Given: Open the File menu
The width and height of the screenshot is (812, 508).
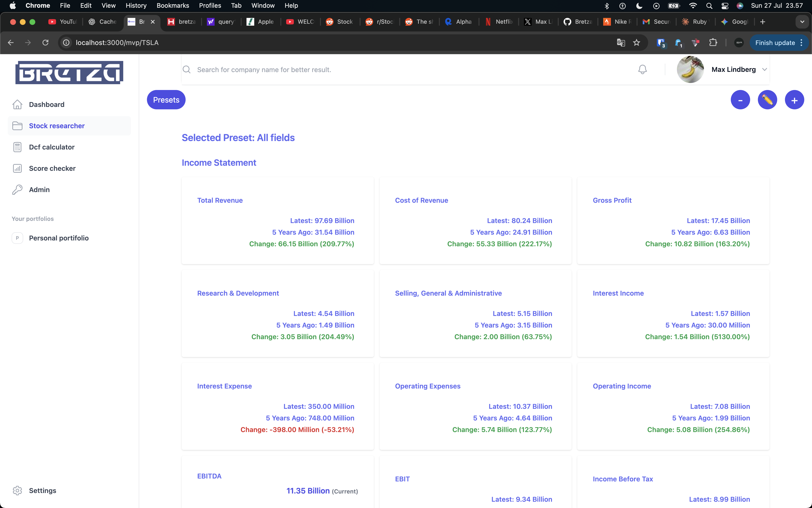Looking at the screenshot, I should 65,6.
